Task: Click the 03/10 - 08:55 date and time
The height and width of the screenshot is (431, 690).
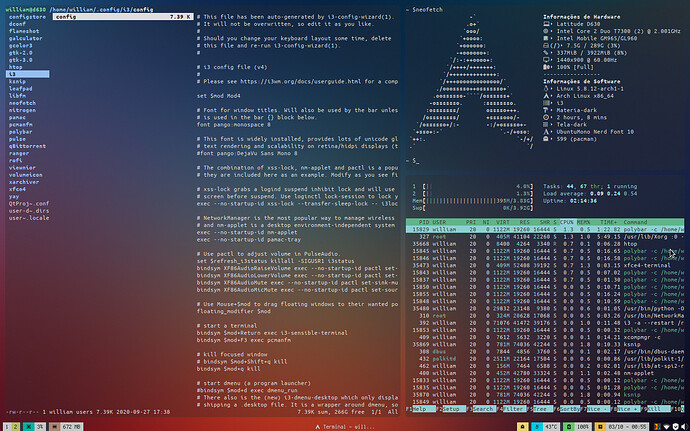Action: (x=628, y=427)
